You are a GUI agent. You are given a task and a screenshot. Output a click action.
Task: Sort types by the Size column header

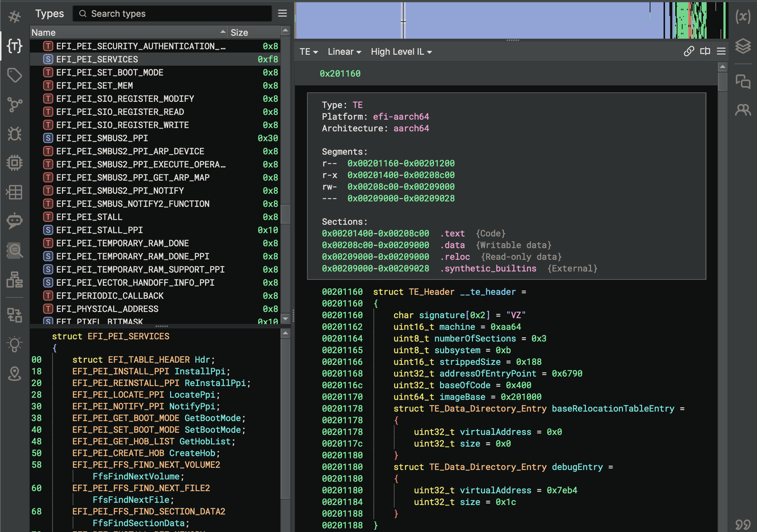(254, 32)
